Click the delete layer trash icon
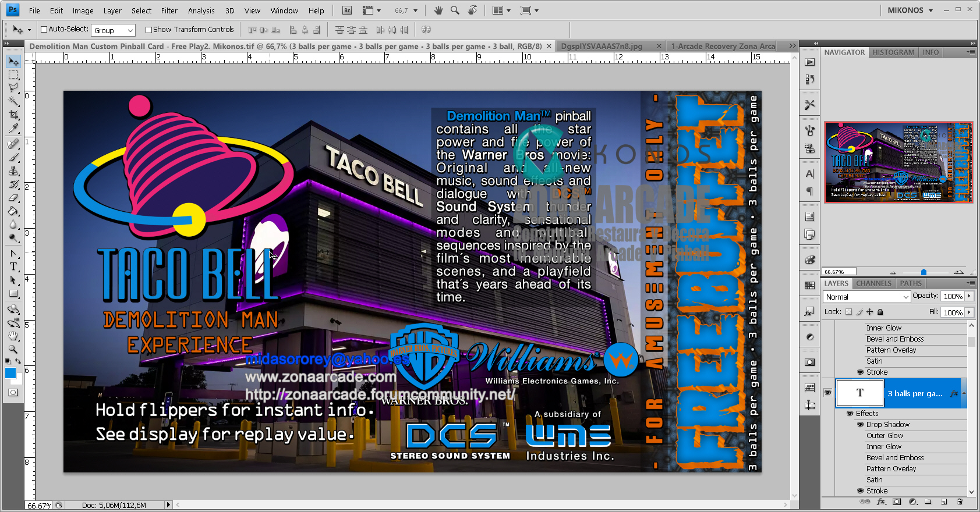This screenshot has width=980, height=512. click(960, 502)
